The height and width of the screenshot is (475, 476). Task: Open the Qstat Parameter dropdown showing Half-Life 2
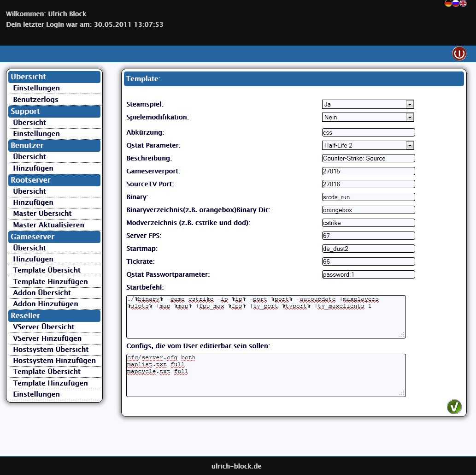[368, 145]
